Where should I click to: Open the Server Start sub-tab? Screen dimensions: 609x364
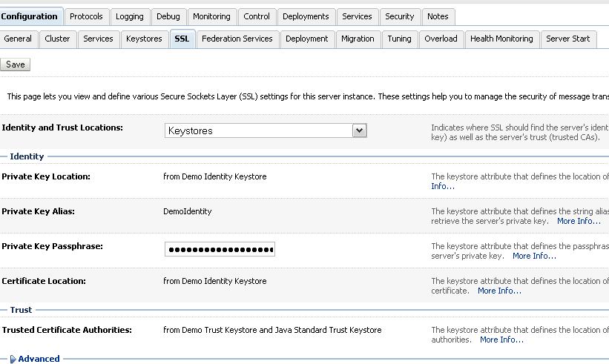(567, 39)
